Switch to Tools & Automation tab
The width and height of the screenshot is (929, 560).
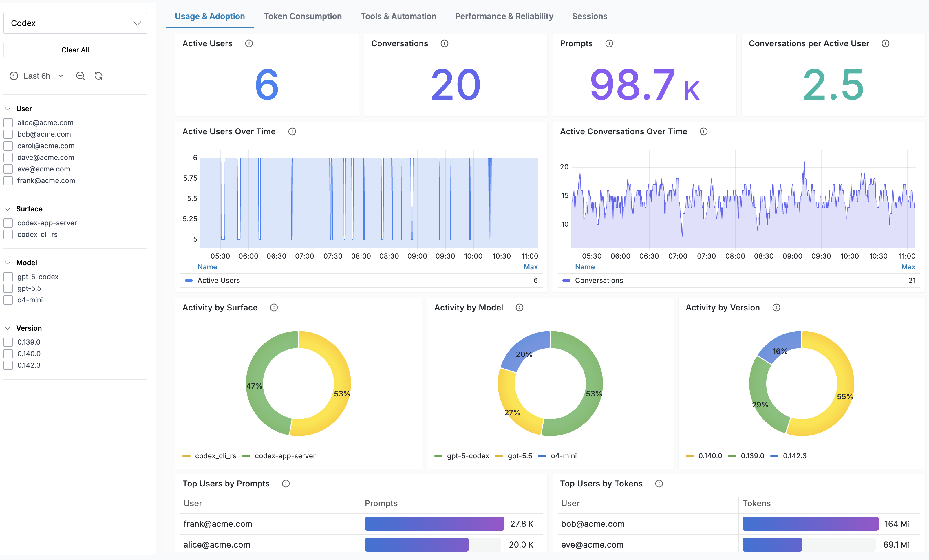point(398,16)
